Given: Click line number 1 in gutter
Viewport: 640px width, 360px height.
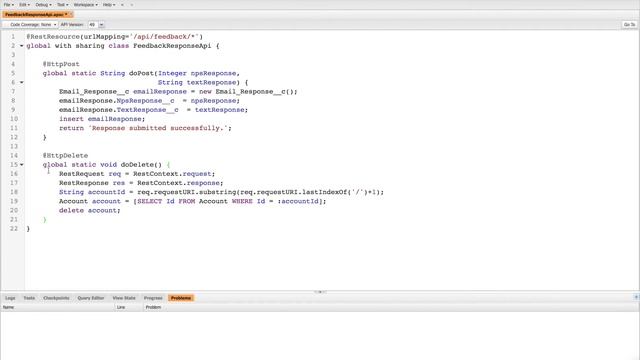Looking at the screenshot, I should tap(13, 37).
